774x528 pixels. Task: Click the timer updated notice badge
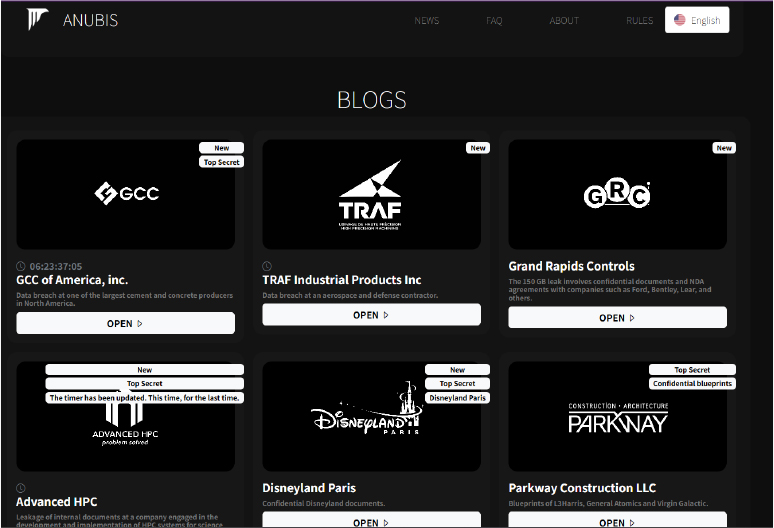coord(145,398)
